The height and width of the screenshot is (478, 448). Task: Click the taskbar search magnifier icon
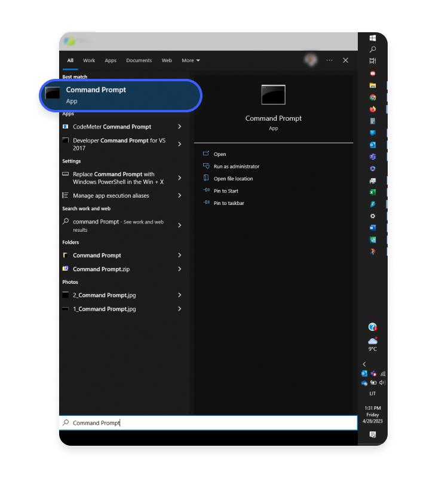click(372, 49)
